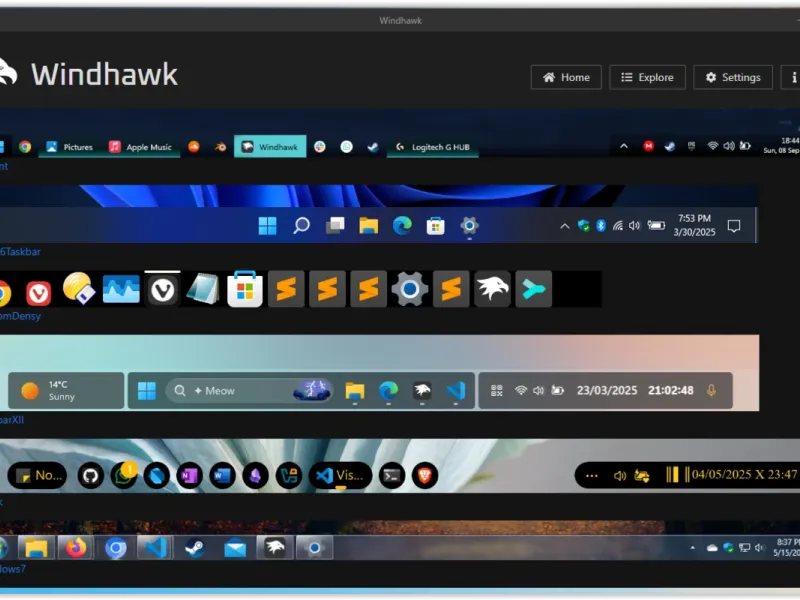Open Firefox in the bottom taskbar preview

tap(76, 548)
